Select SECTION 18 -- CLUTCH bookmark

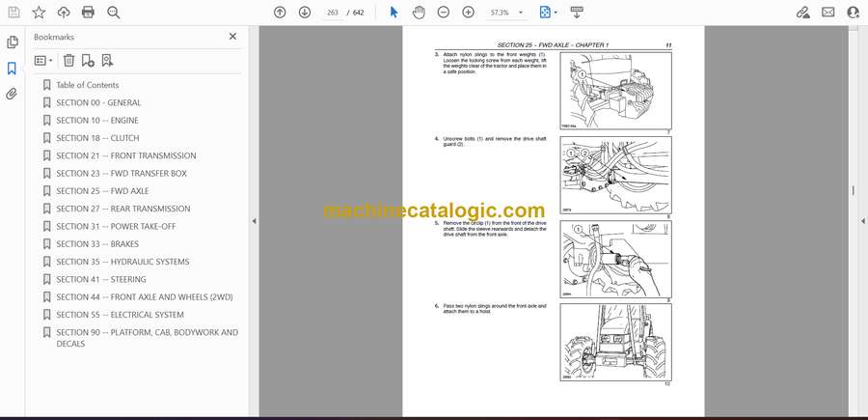97,138
